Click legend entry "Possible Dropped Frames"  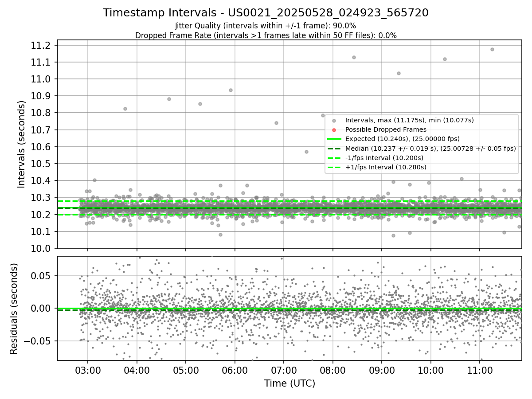coord(386,129)
